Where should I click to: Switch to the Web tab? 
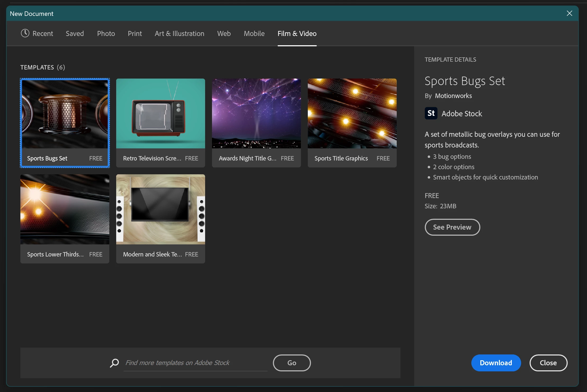pos(224,34)
